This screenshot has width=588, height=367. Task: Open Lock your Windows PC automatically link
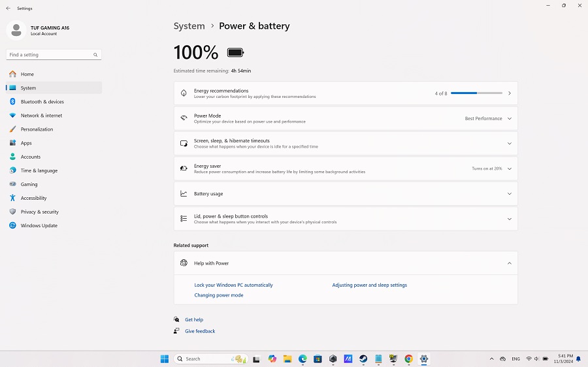(x=233, y=285)
